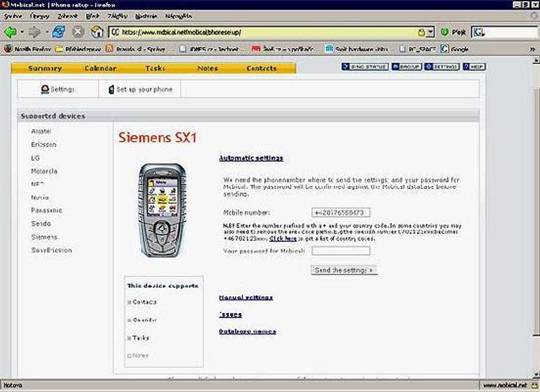Open the Nápověda menu
Screen dimensions: 540x392
[178, 16]
